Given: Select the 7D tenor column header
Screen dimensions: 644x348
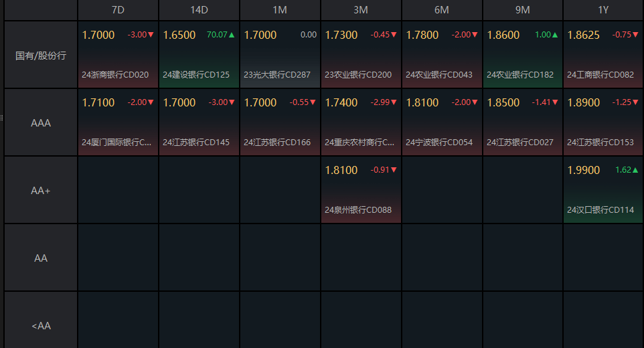Looking at the screenshot, I should 118,10.
